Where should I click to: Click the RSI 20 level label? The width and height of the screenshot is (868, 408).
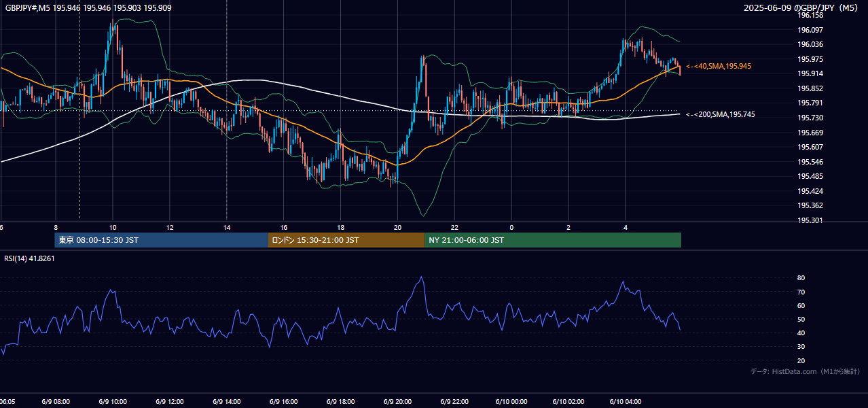[x=801, y=360]
